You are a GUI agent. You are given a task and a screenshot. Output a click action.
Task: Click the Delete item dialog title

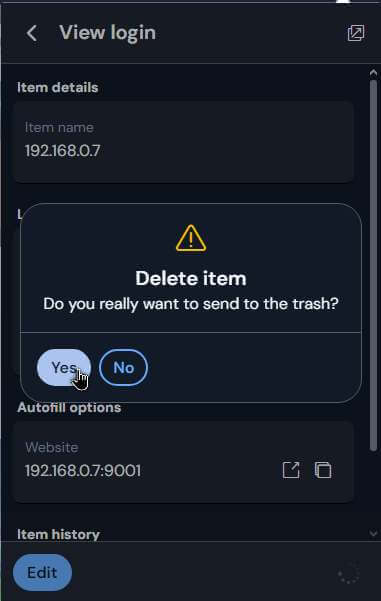tap(191, 278)
